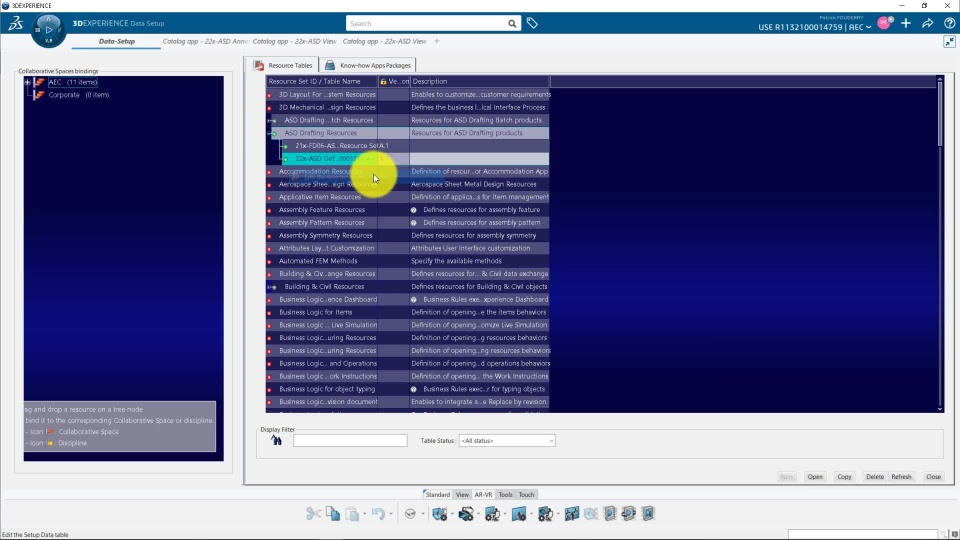Open the Paste options dropdown arrow
The image size is (960, 540).
tap(364, 514)
